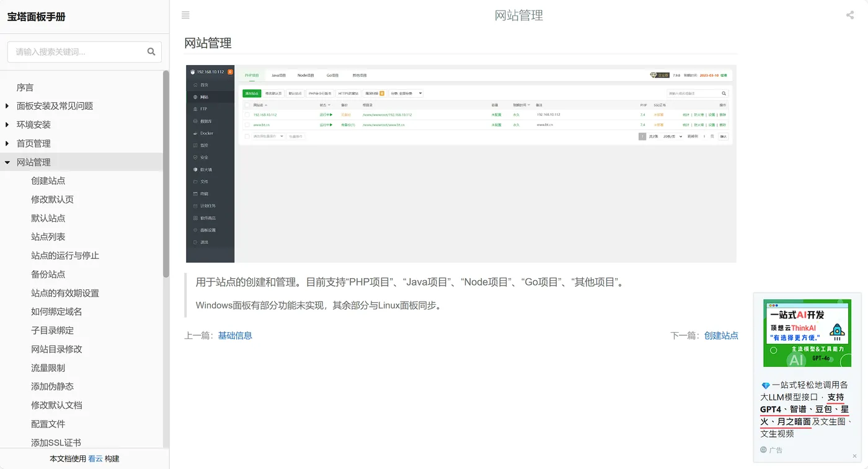868x469 pixels.
Task: Open the 子目录绑定 page
Action: (x=52, y=330)
